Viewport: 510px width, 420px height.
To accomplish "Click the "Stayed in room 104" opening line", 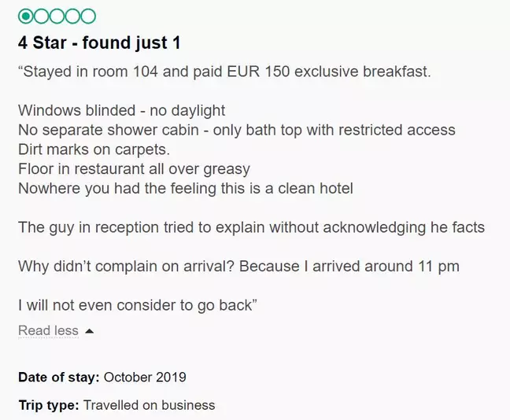I will (x=224, y=72).
